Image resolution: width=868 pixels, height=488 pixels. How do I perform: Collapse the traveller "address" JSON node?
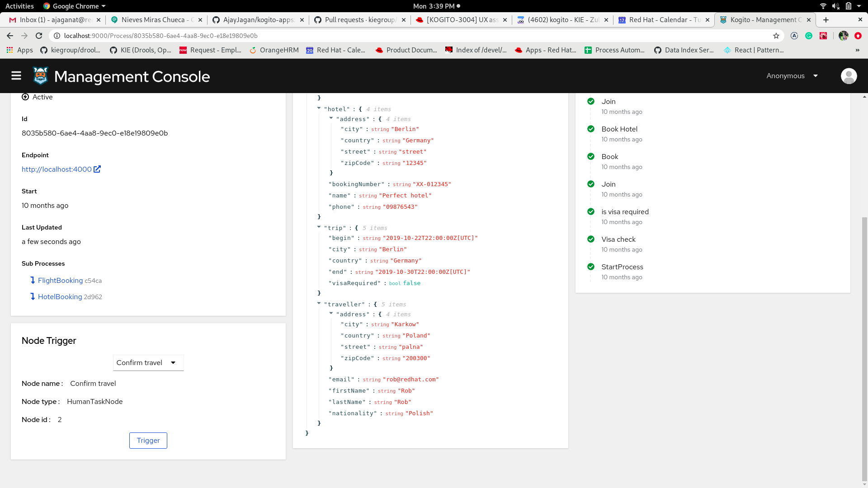[331, 314]
